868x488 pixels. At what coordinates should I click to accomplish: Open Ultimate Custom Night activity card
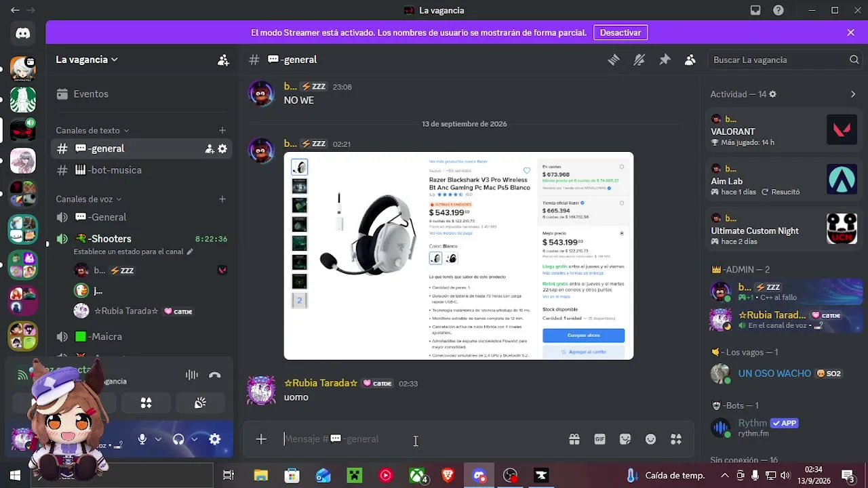coord(784,228)
